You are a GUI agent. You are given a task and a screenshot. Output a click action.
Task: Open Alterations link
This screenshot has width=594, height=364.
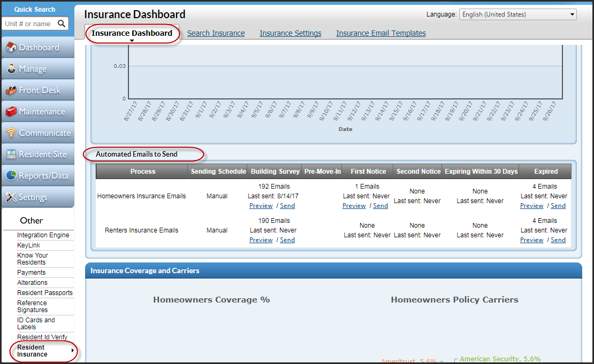(x=32, y=283)
